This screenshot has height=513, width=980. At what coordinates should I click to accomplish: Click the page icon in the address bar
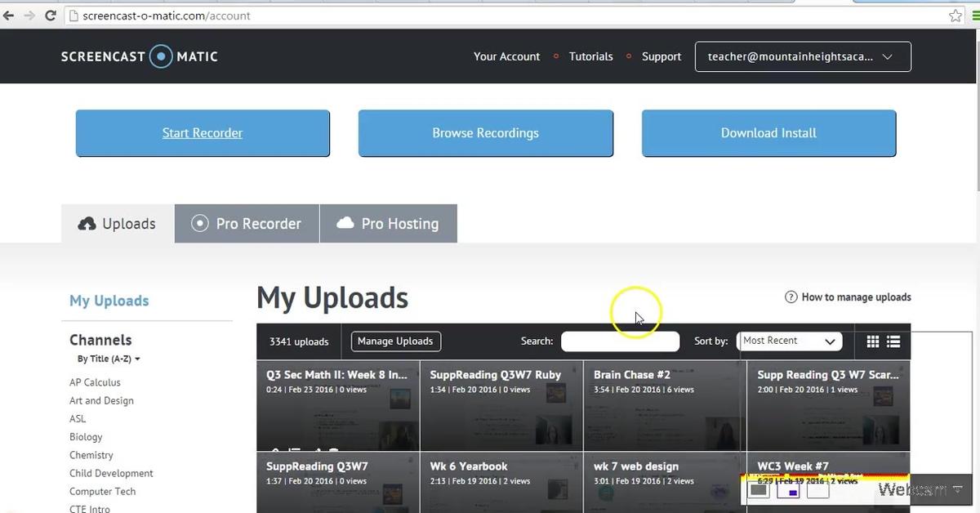[x=73, y=16]
